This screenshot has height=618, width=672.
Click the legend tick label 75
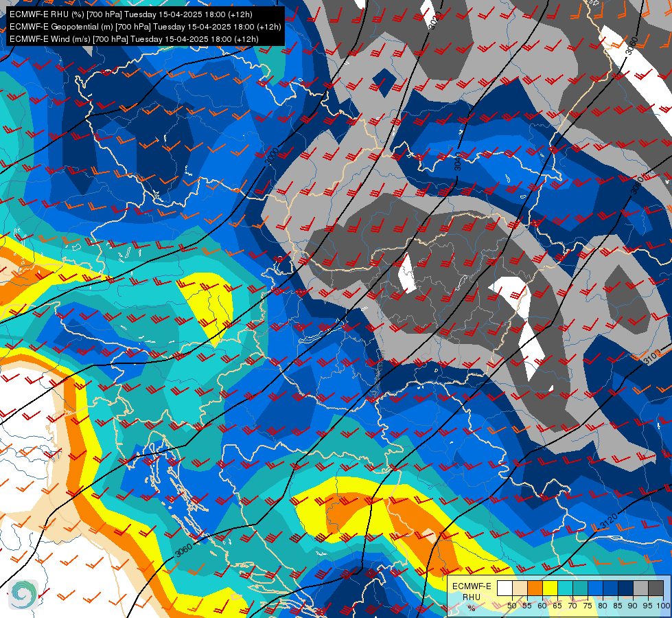point(588,606)
